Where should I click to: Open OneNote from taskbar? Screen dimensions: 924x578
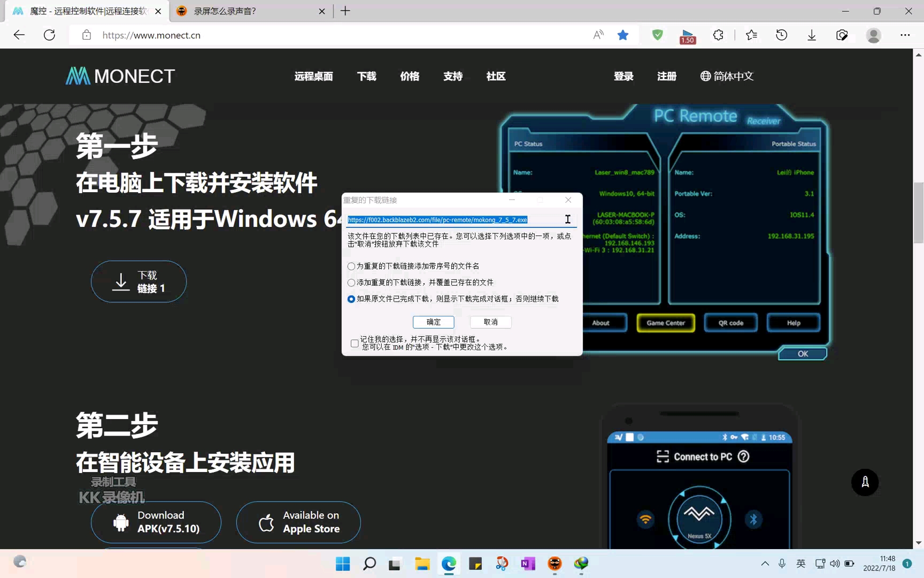tap(528, 564)
